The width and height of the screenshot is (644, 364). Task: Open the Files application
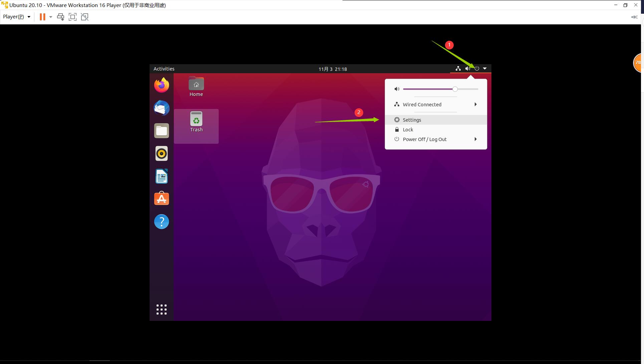point(161,131)
